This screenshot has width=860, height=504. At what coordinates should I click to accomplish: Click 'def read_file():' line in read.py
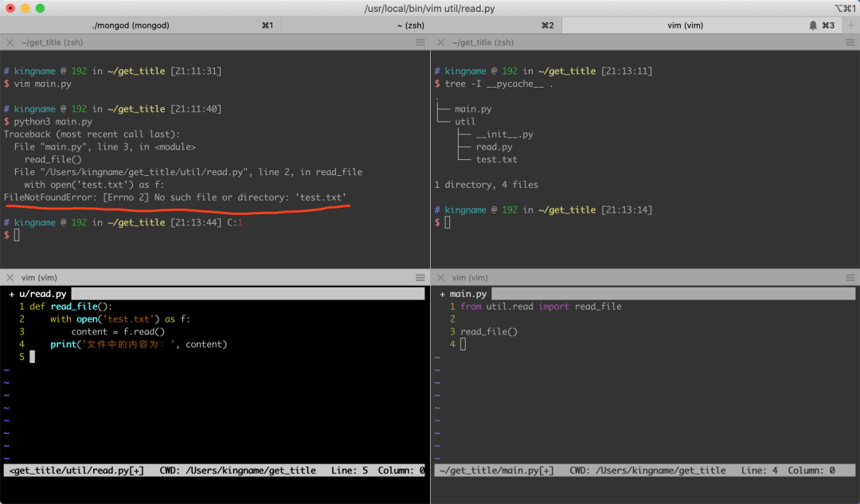[x=71, y=307]
